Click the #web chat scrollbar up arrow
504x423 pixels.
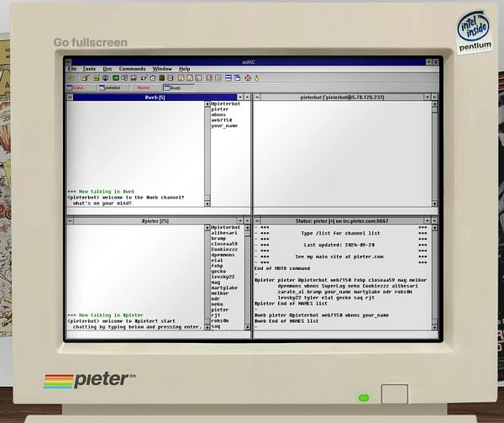(x=207, y=104)
